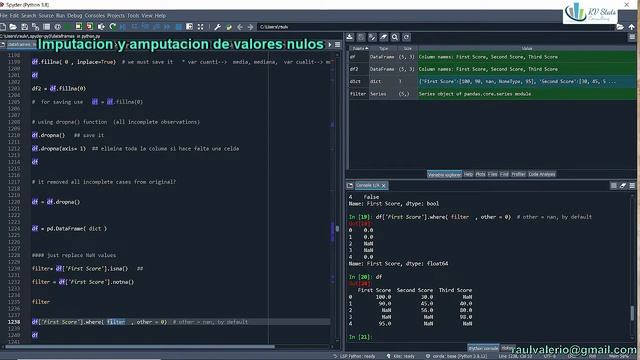Open the Debug menu

[x=75, y=16]
